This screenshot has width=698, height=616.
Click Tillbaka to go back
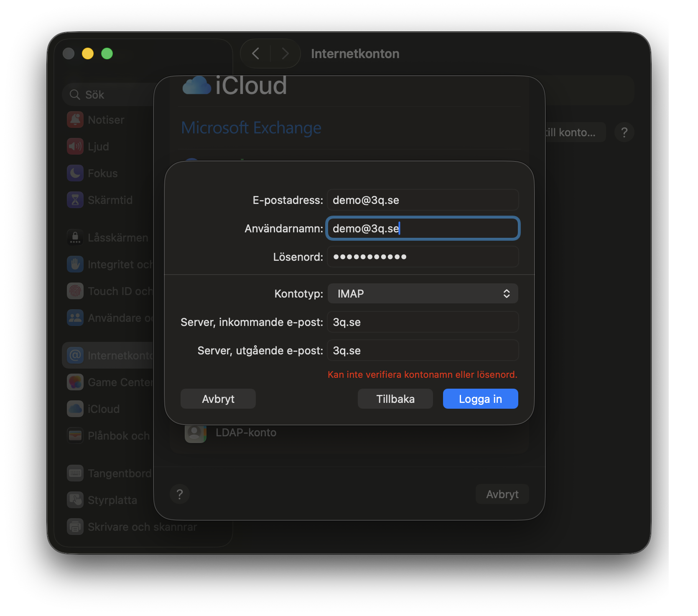[x=395, y=399]
